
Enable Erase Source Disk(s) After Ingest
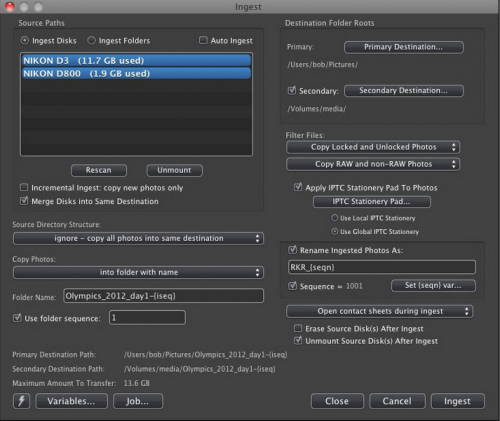[298, 328]
